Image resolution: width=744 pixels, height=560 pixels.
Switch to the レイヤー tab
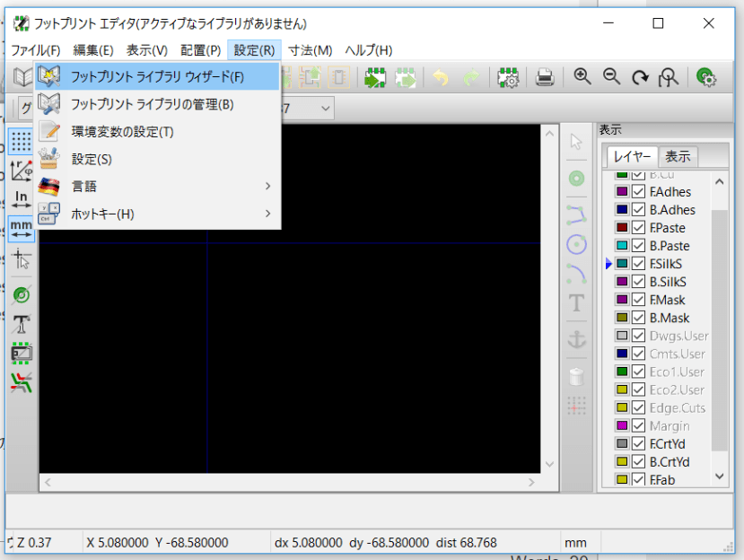(631, 157)
